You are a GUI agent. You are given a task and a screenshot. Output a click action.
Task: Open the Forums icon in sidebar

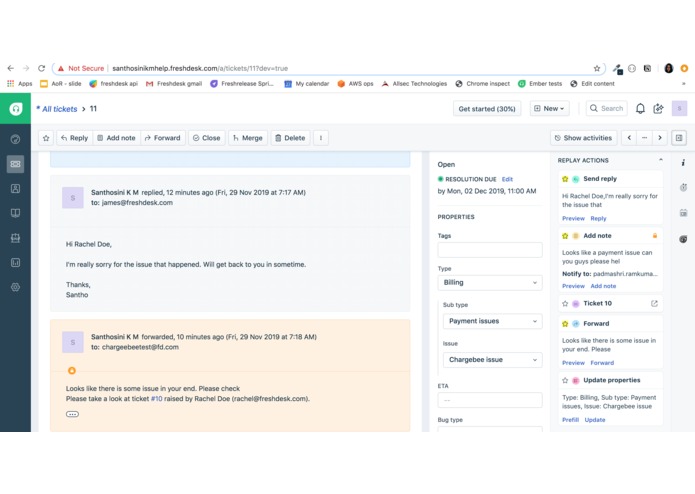(16, 238)
